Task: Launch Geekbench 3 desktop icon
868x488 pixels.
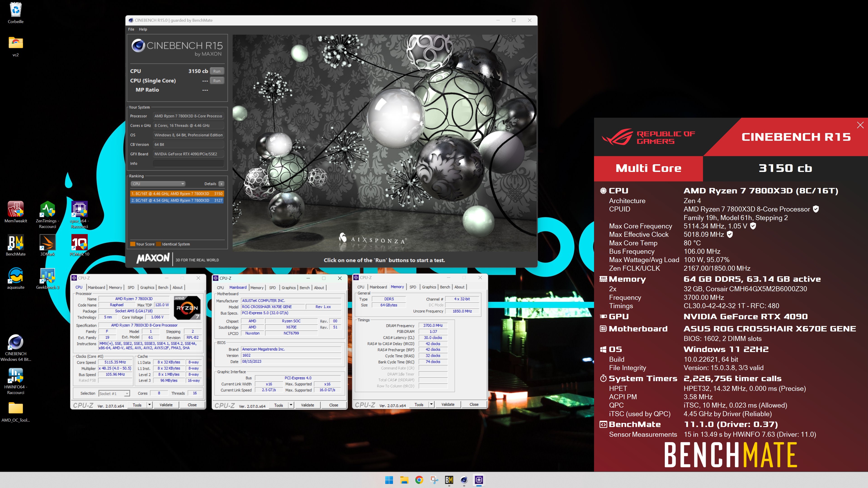Action: pyautogui.click(x=47, y=276)
